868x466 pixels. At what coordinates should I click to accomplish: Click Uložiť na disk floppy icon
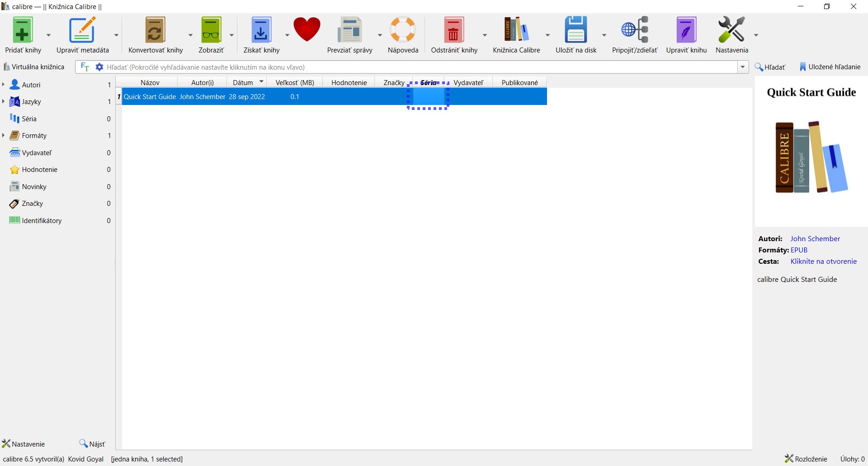(x=576, y=29)
